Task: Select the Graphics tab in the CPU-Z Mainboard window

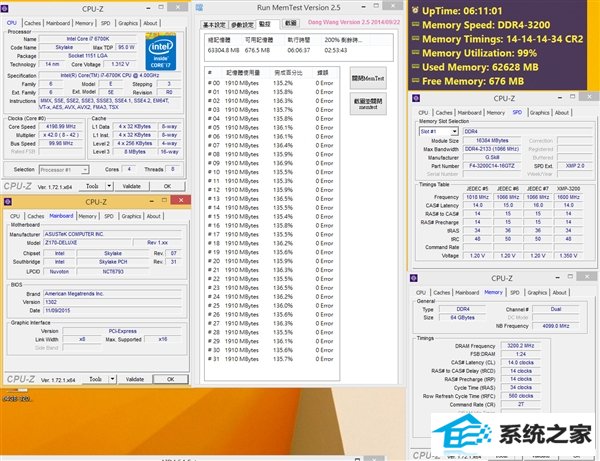Action: pos(131,216)
